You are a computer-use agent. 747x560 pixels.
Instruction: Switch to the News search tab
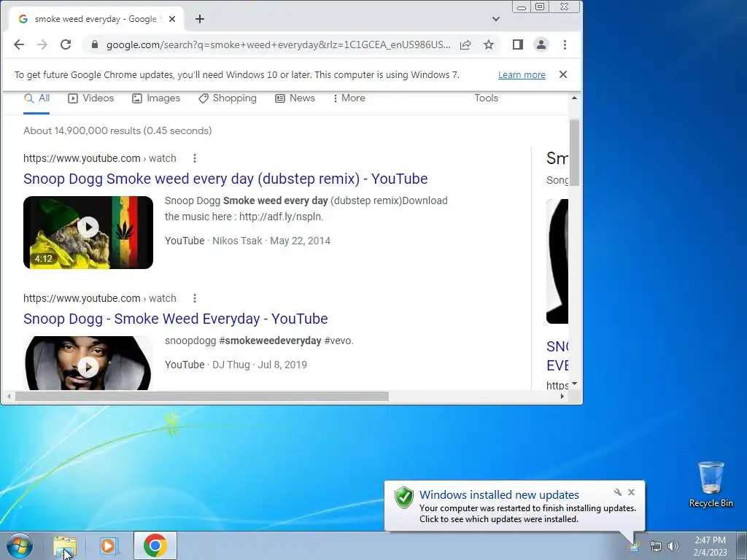(x=295, y=98)
